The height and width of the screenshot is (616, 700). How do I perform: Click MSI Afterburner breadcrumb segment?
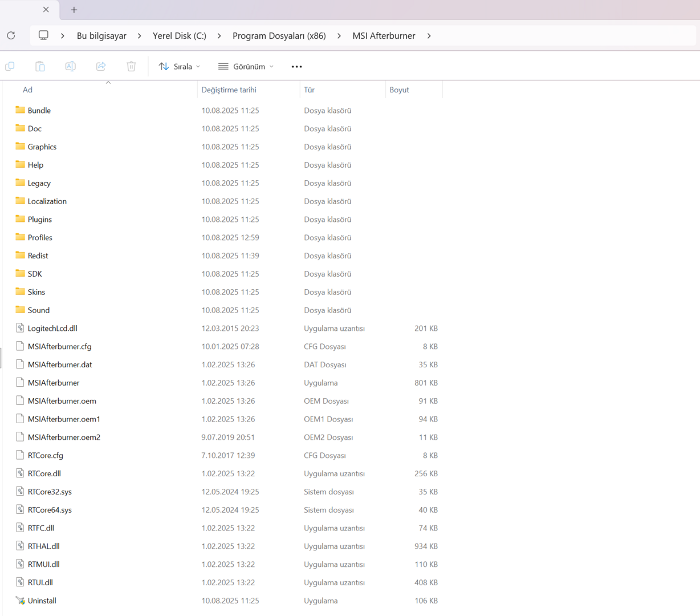click(x=384, y=35)
